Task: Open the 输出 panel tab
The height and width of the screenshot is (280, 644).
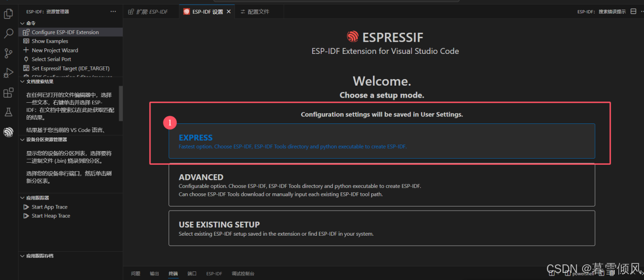Action: 154,273
